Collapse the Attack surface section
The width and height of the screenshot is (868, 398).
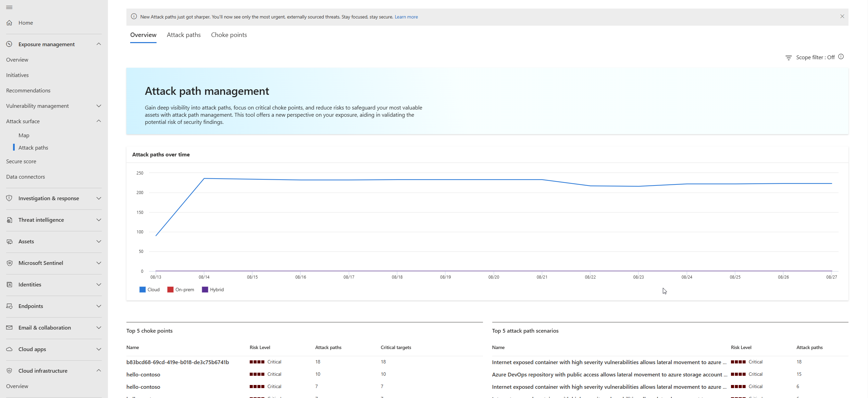99,121
